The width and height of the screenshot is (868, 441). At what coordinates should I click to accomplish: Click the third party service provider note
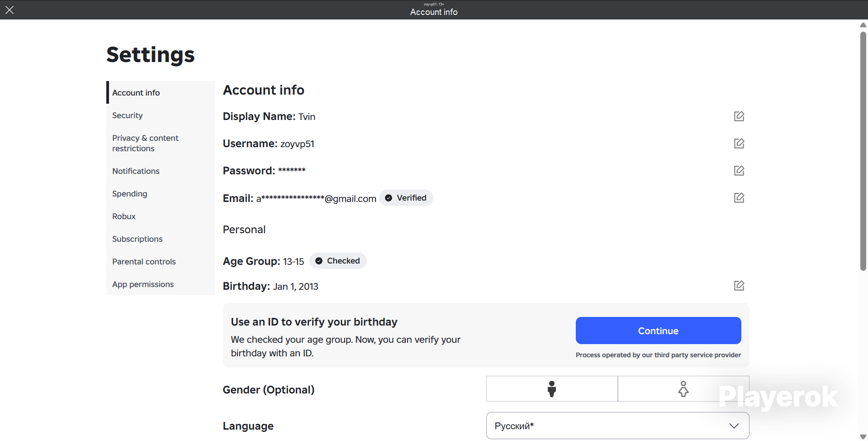coord(658,355)
